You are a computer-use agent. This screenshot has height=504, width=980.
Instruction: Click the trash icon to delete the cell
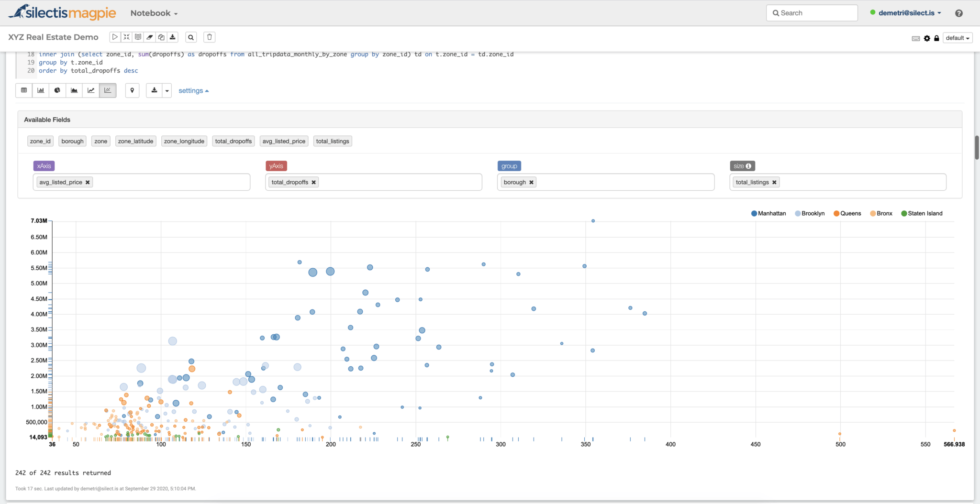pos(209,37)
